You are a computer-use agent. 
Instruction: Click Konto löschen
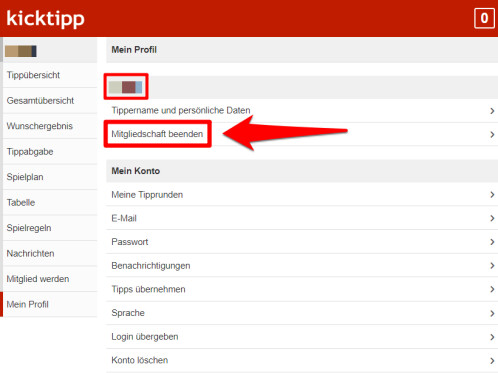(x=302, y=360)
